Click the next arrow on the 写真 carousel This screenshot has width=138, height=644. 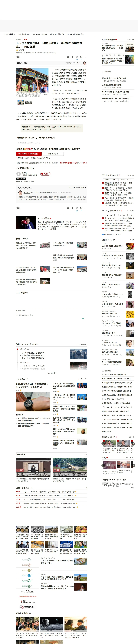click(x=133, y=465)
